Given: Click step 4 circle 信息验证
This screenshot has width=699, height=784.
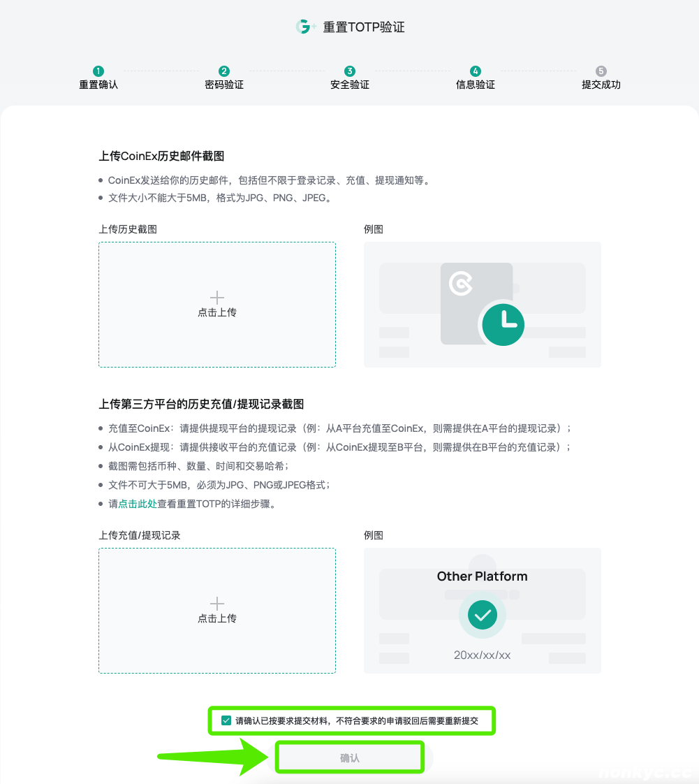Looking at the screenshot, I should [x=476, y=71].
